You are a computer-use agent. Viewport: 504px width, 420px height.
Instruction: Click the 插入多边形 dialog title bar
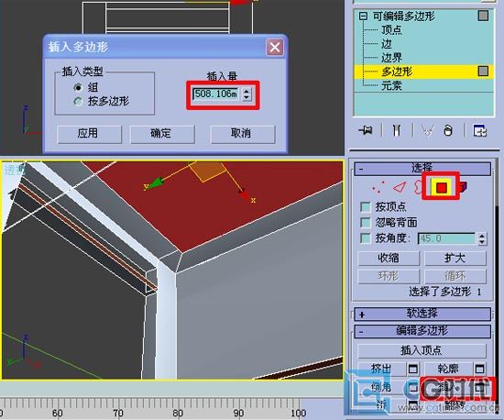point(165,47)
